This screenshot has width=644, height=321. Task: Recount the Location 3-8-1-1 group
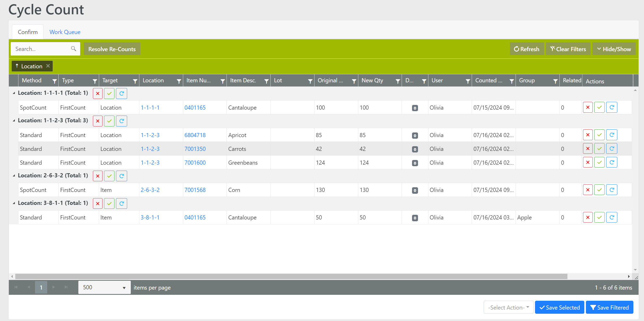pos(121,204)
